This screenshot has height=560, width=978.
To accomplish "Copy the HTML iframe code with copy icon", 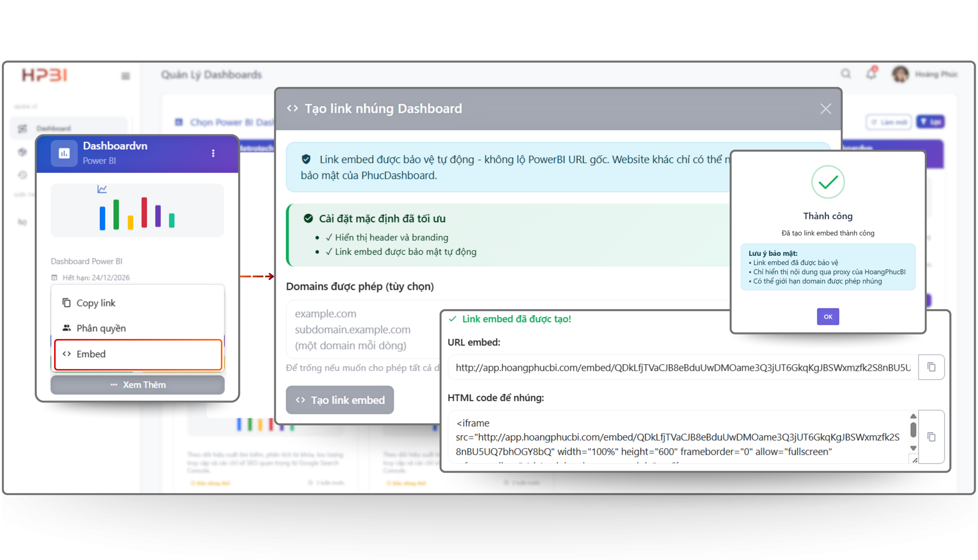I will (x=931, y=437).
